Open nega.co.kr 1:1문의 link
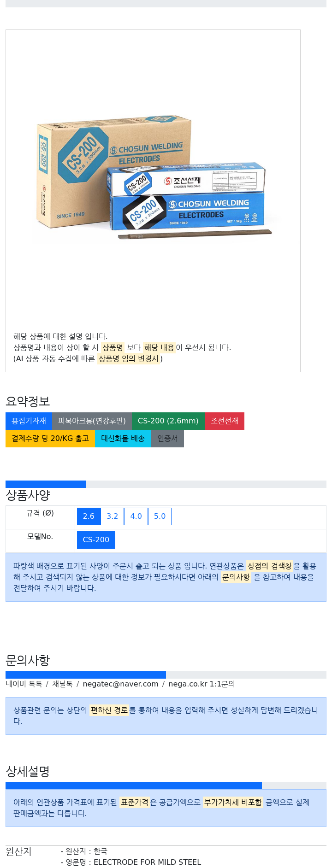This screenshot has height=868, width=332. tap(202, 684)
